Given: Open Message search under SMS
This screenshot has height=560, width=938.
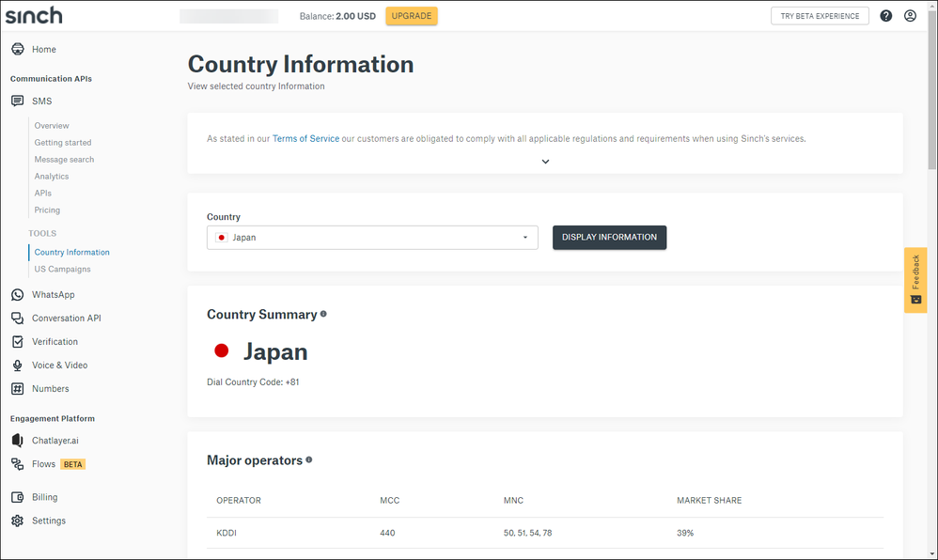Looking at the screenshot, I should tap(64, 159).
